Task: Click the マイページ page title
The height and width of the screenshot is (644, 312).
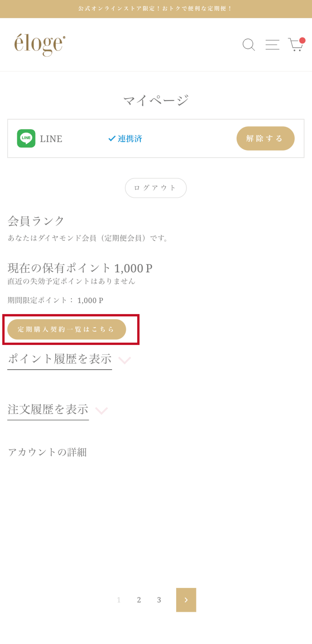Action: [x=156, y=100]
